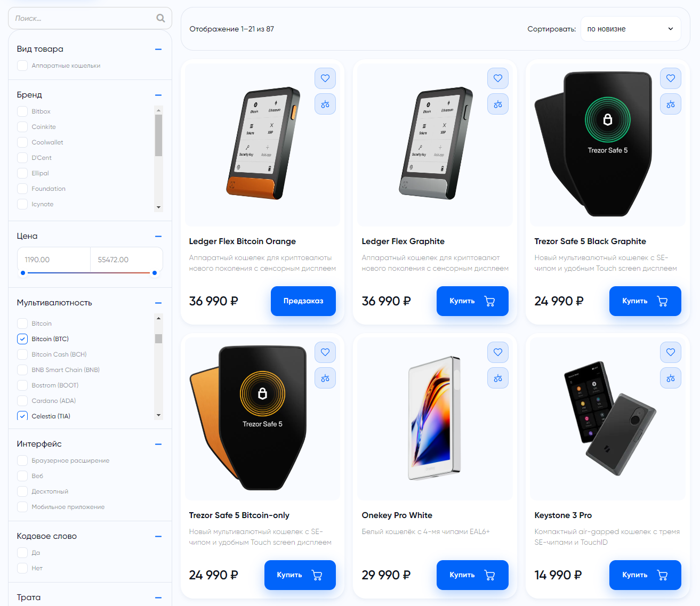This screenshot has height=606, width=700.
Task: Collapse the Бренд filter section
Action: [158, 95]
